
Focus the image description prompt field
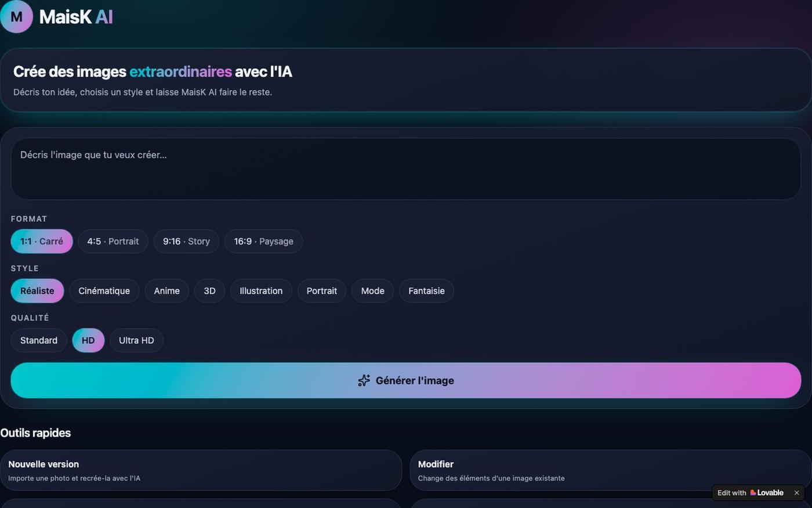[406, 169]
